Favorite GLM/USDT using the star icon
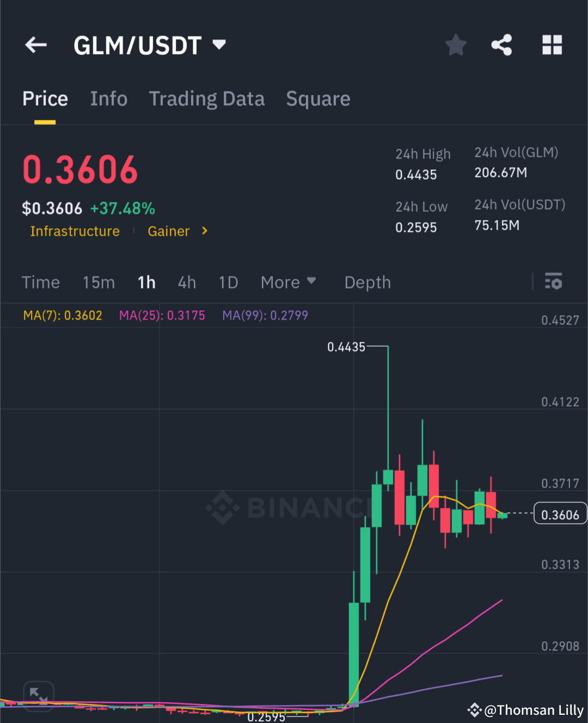Viewport: 588px width, 723px height. pos(456,45)
